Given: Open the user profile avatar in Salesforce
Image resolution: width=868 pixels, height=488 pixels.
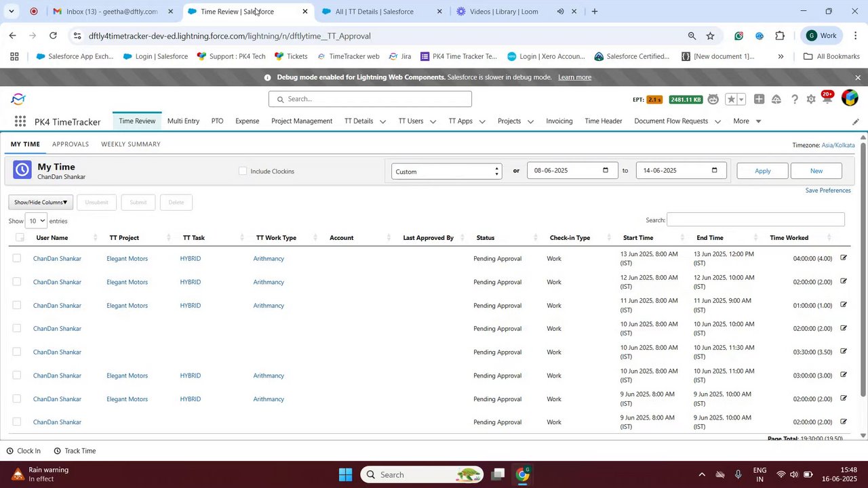Looking at the screenshot, I should pyautogui.click(x=850, y=99).
